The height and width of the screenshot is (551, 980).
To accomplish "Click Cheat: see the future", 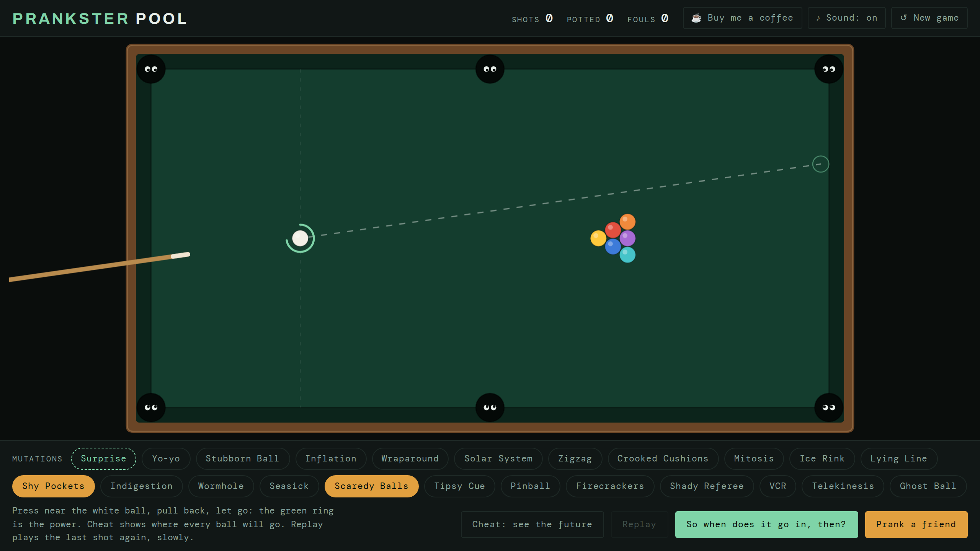I will click(532, 525).
